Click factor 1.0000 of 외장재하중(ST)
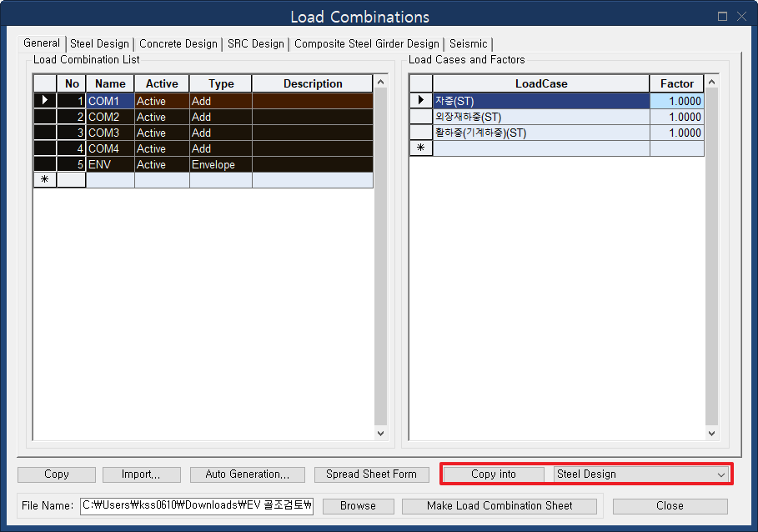758x532 pixels. (x=677, y=117)
